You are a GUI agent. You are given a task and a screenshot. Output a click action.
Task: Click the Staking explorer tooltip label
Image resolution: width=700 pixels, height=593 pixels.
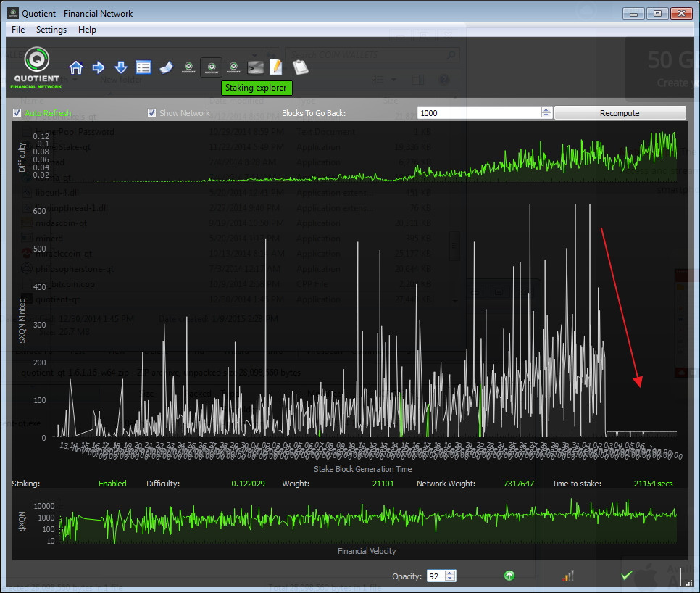point(257,88)
